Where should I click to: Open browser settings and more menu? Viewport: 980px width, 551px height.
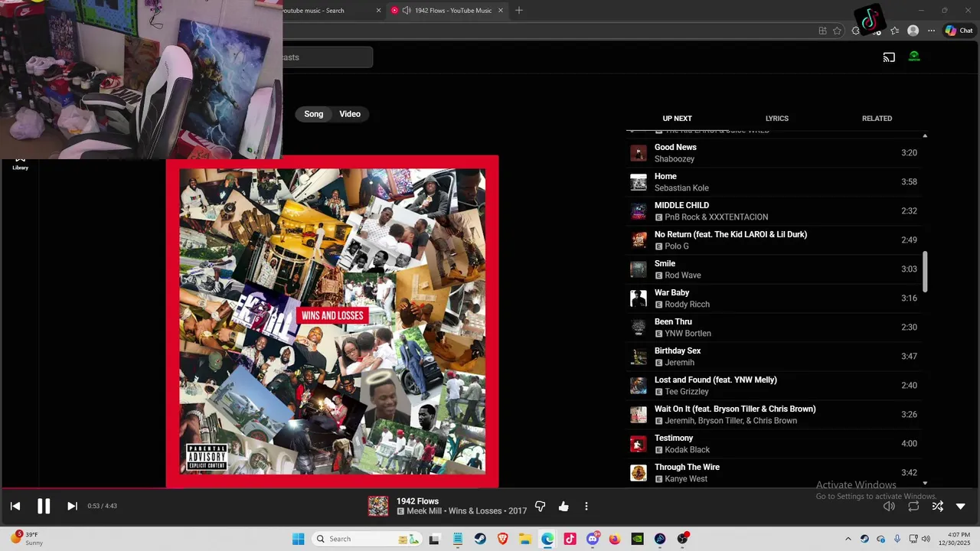[931, 31]
